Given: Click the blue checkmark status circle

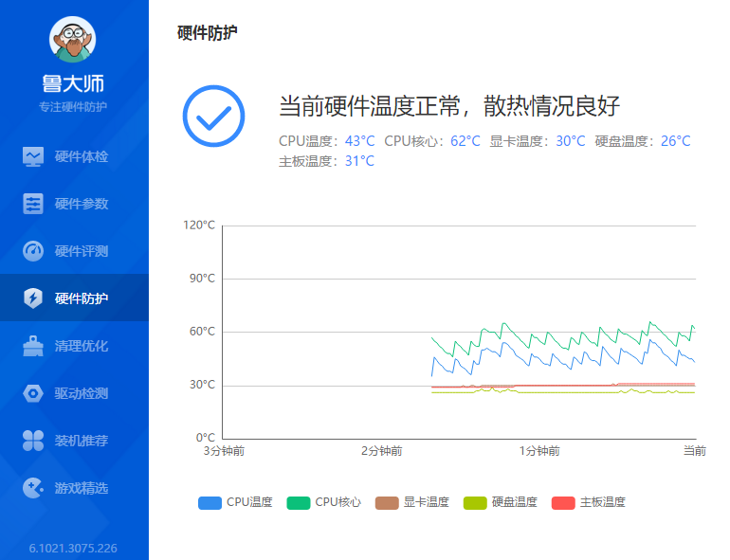Looking at the screenshot, I should click(x=213, y=116).
